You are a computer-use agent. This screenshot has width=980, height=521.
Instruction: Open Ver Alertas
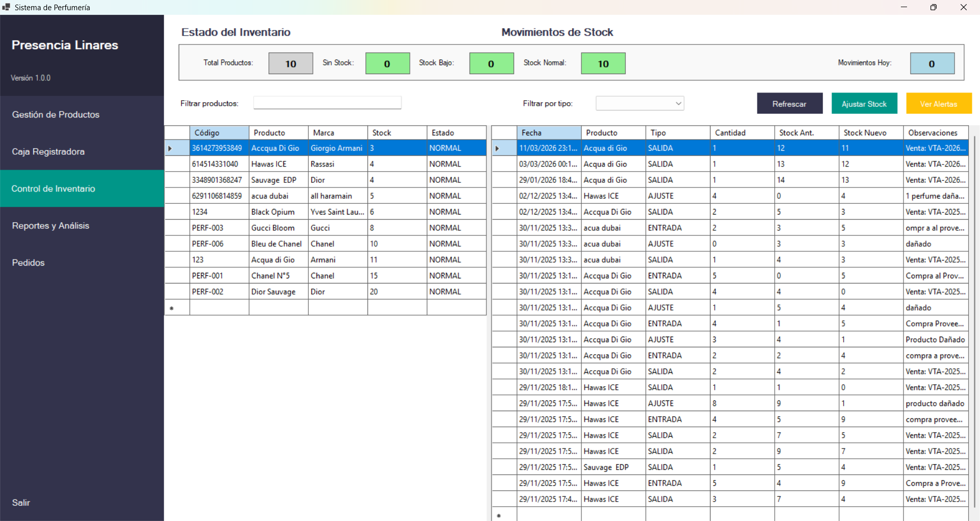click(x=939, y=104)
